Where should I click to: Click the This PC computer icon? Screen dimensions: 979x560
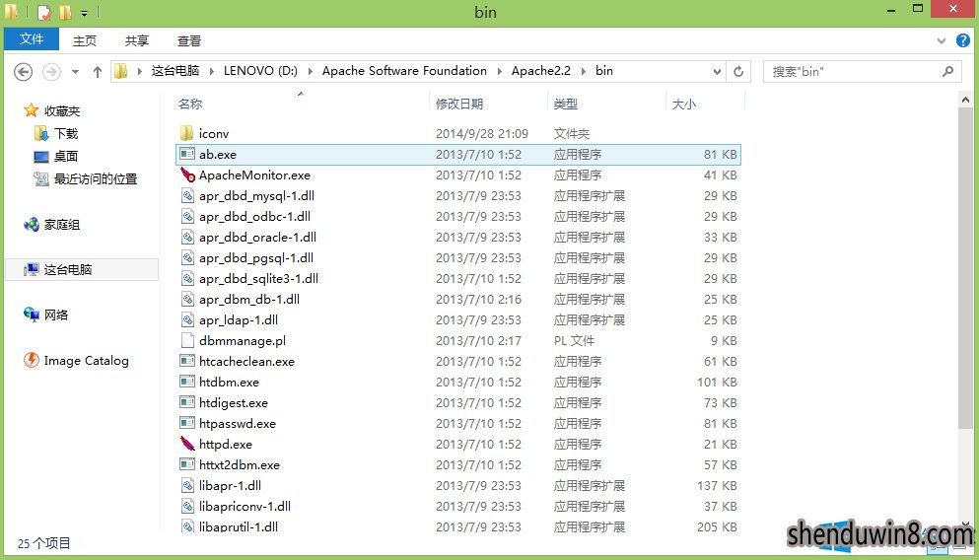[x=32, y=270]
